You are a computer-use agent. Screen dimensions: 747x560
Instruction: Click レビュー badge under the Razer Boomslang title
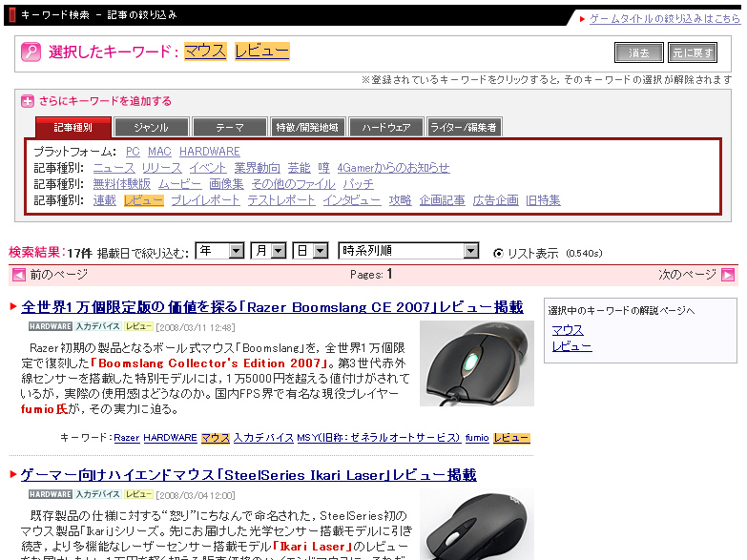(x=138, y=326)
